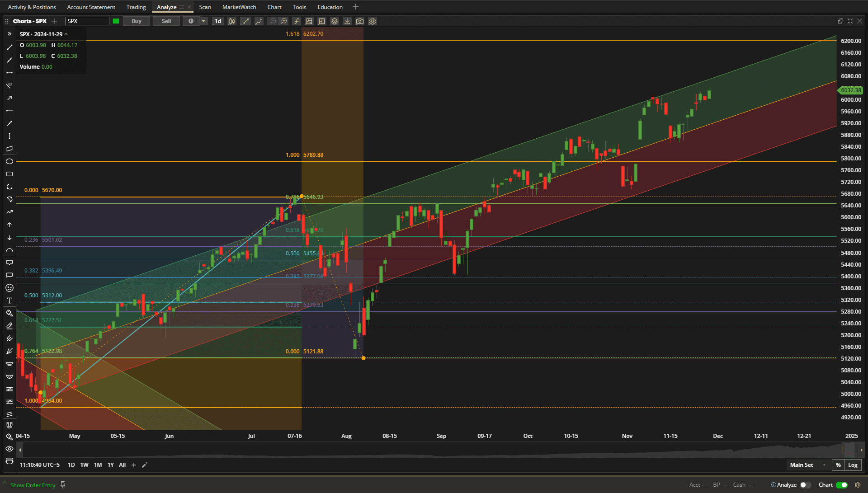Set time range to 1Y
The height and width of the screenshot is (493, 868).
click(x=110, y=465)
